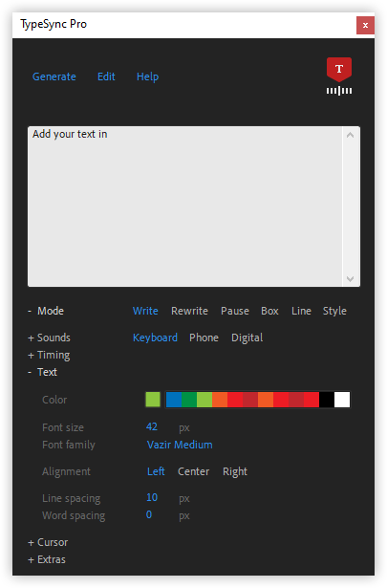Screen dimensions: 387x588
Task: Click the current green color swatch
Action: (x=153, y=400)
